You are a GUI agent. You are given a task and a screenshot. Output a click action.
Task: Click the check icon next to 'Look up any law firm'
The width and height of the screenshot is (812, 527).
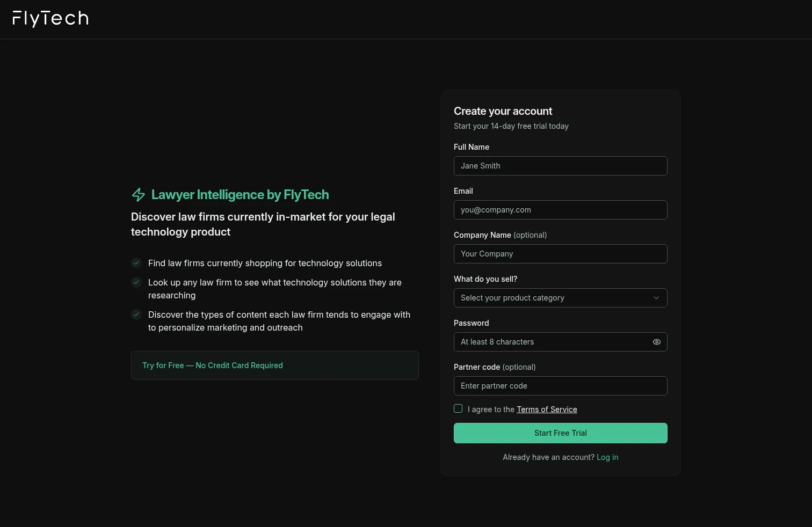(x=136, y=282)
